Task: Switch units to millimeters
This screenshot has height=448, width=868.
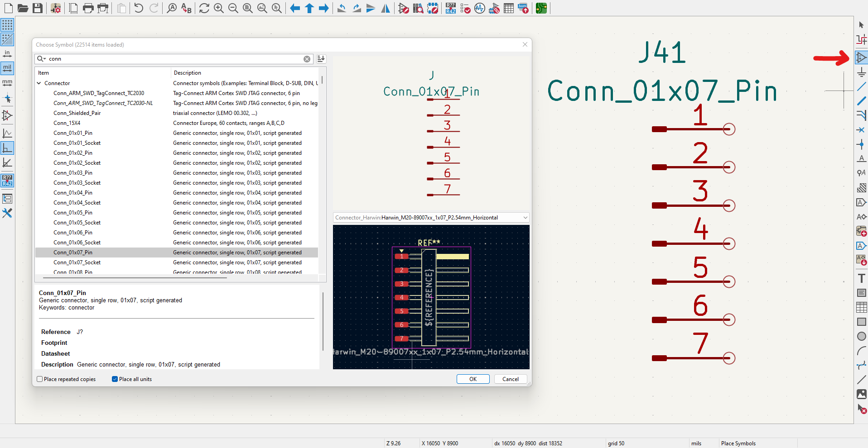Action: (x=7, y=83)
